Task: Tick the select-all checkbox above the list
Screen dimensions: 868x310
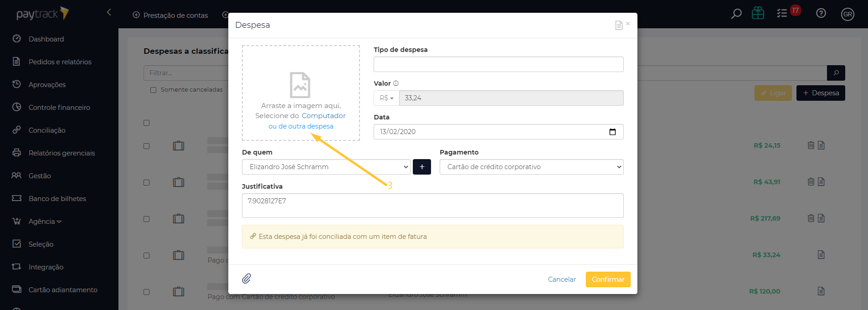Action: click(x=147, y=123)
